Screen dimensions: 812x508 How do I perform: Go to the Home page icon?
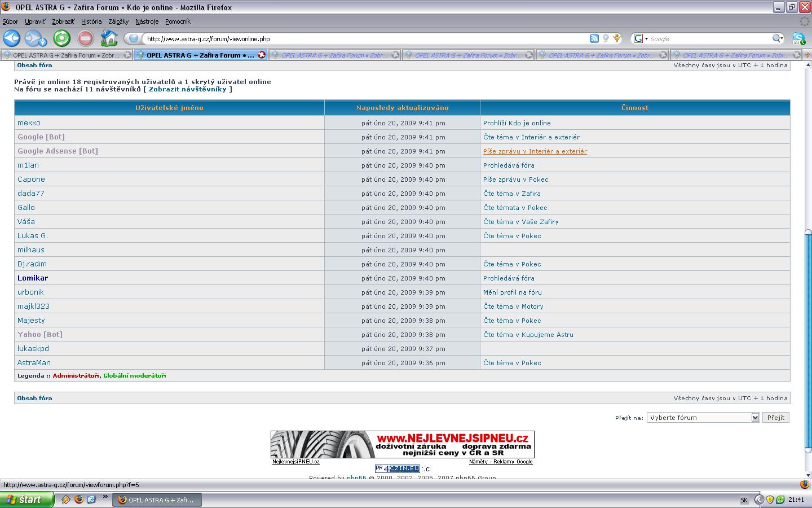tap(109, 38)
